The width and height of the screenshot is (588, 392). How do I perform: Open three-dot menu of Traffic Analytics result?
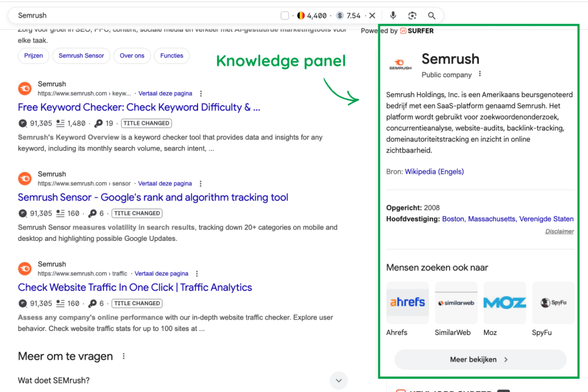197,274
